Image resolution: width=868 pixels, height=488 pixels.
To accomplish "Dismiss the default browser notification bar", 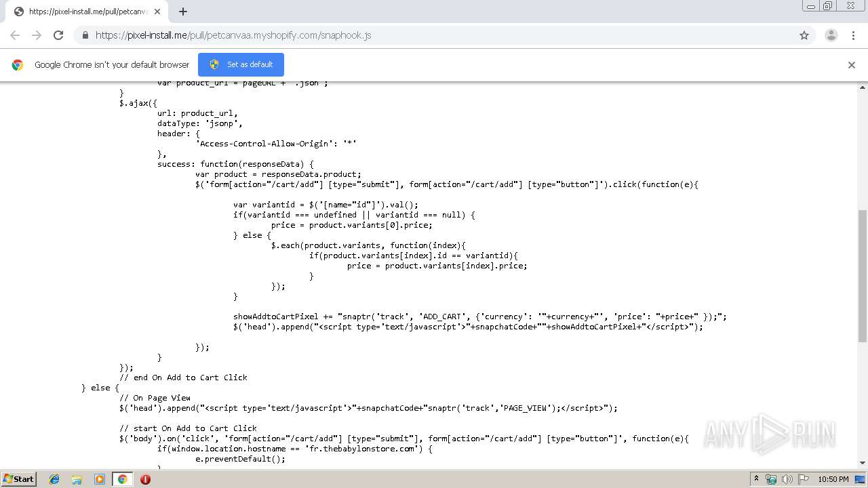I will point(852,65).
